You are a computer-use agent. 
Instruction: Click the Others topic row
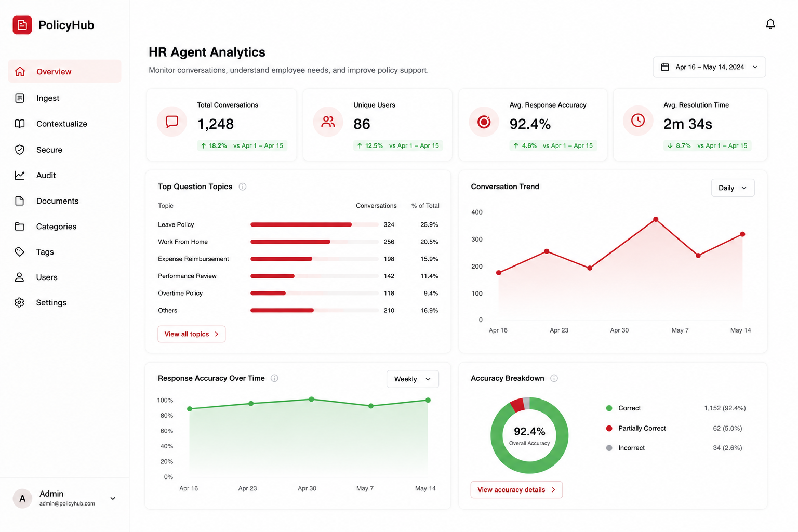[x=298, y=310]
